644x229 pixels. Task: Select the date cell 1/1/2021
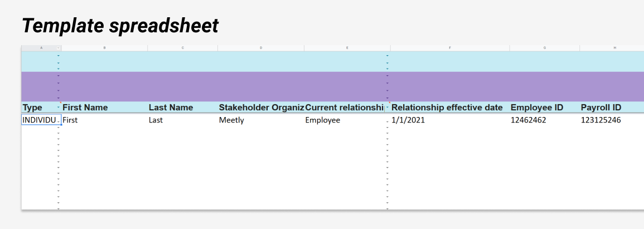coord(450,121)
